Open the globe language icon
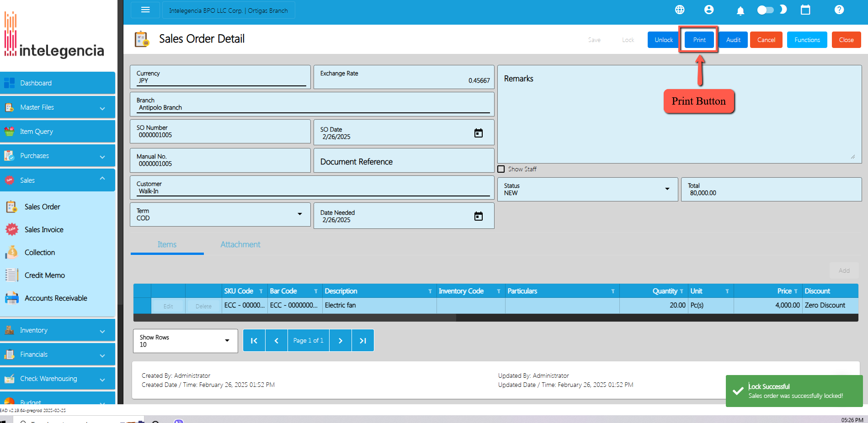 [x=680, y=10]
